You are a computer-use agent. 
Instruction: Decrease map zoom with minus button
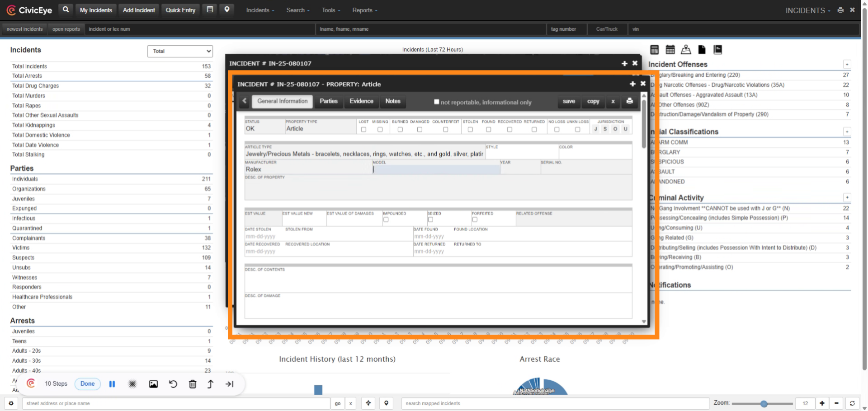point(836,403)
